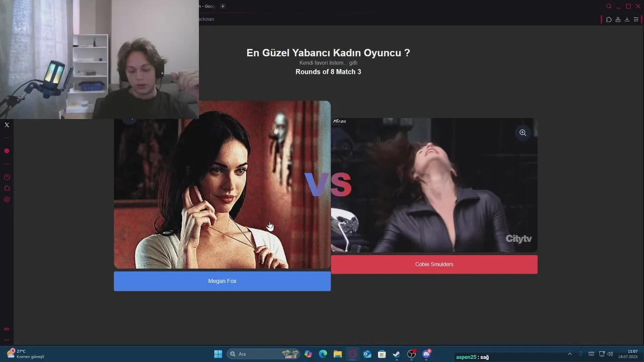
Task: Open the GX Control icon in the sidebar
Action: [7, 329]
